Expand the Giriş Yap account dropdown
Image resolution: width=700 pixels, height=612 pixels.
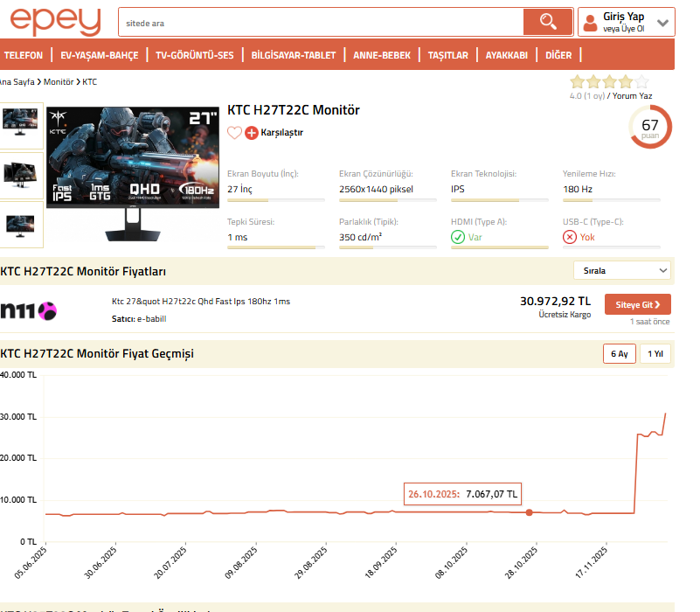[x=662, y=23]
